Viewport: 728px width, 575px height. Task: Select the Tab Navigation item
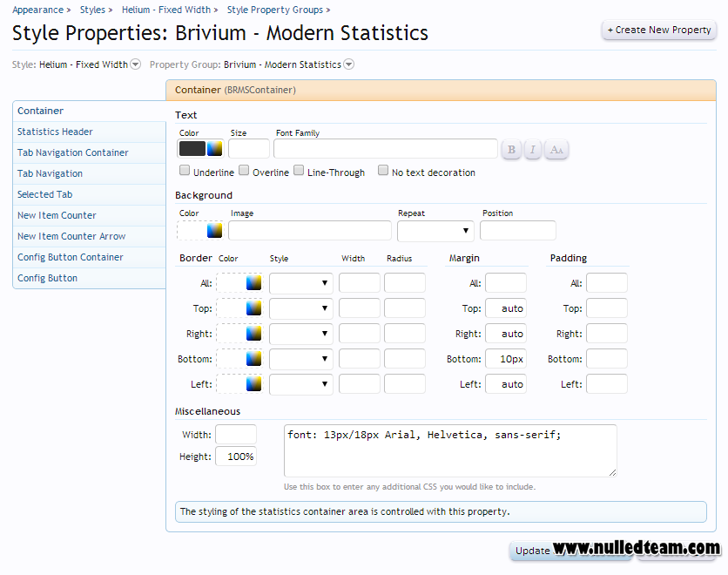coord(89,173)
